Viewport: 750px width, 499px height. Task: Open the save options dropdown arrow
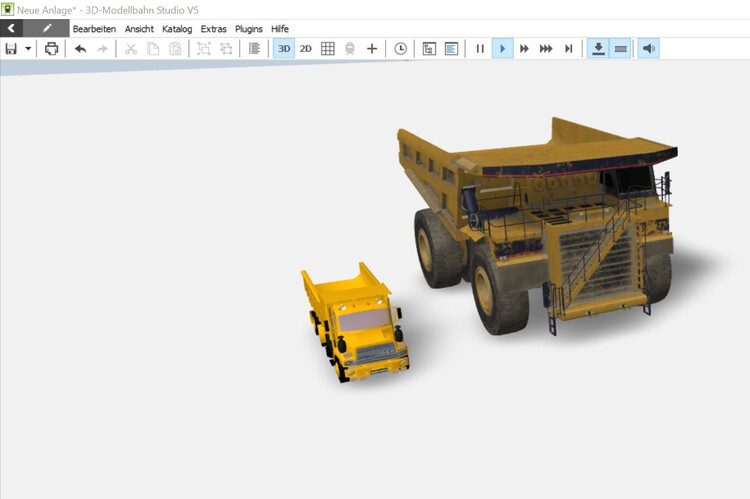click(x=28, y=48)
